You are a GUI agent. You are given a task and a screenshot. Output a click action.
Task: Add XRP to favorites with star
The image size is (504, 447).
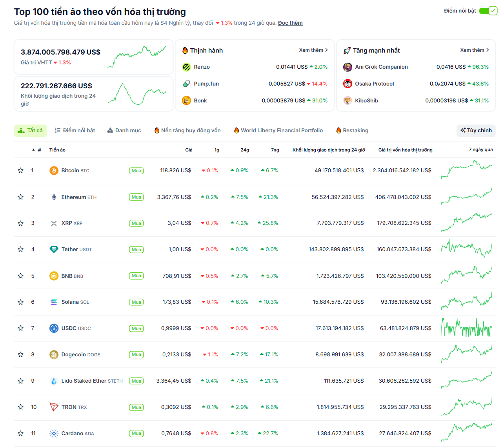(20, 223)
